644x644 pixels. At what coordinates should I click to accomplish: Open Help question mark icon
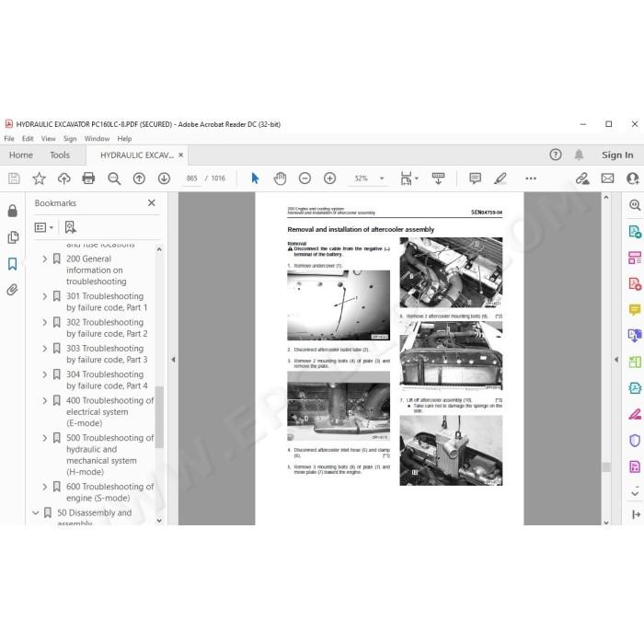point(556,155)
